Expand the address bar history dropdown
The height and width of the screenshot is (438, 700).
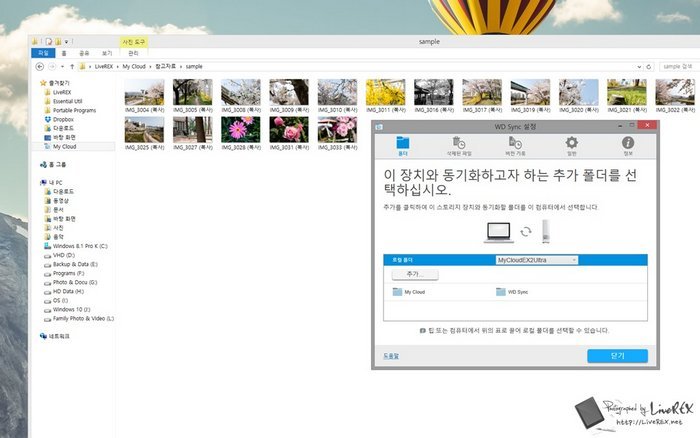point(639,67)
